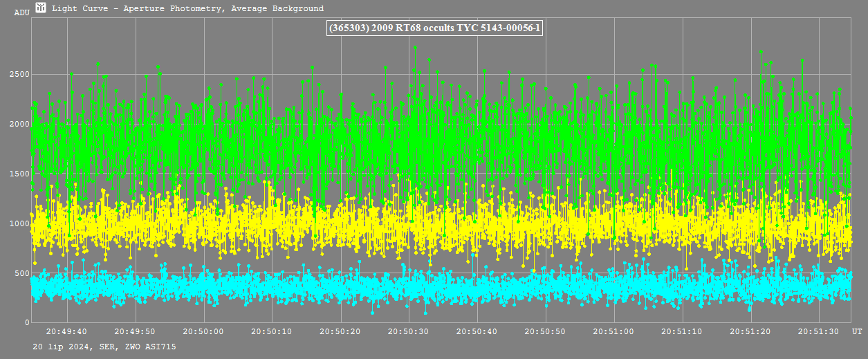
Task: Click the '20 lip 2024, SER, ZWO ASI715' footer
Action: pyautogui.click(x=104, y=347)
